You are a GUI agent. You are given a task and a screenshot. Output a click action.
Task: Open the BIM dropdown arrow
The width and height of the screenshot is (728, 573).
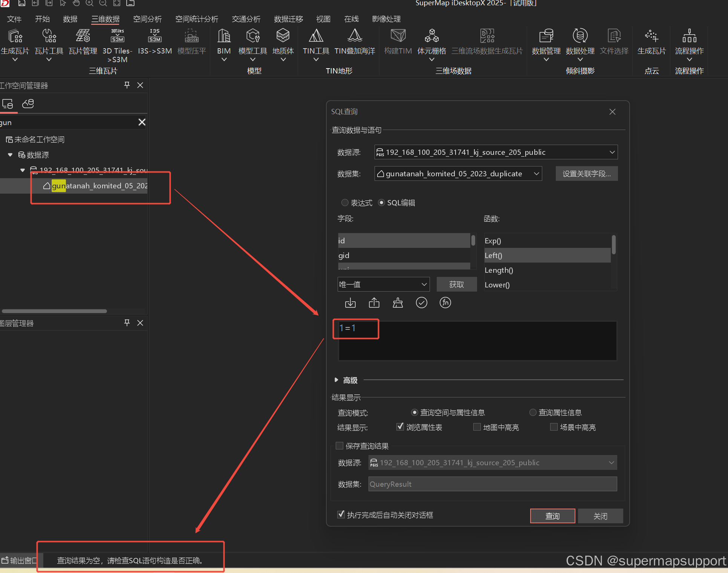pos(224,60)
